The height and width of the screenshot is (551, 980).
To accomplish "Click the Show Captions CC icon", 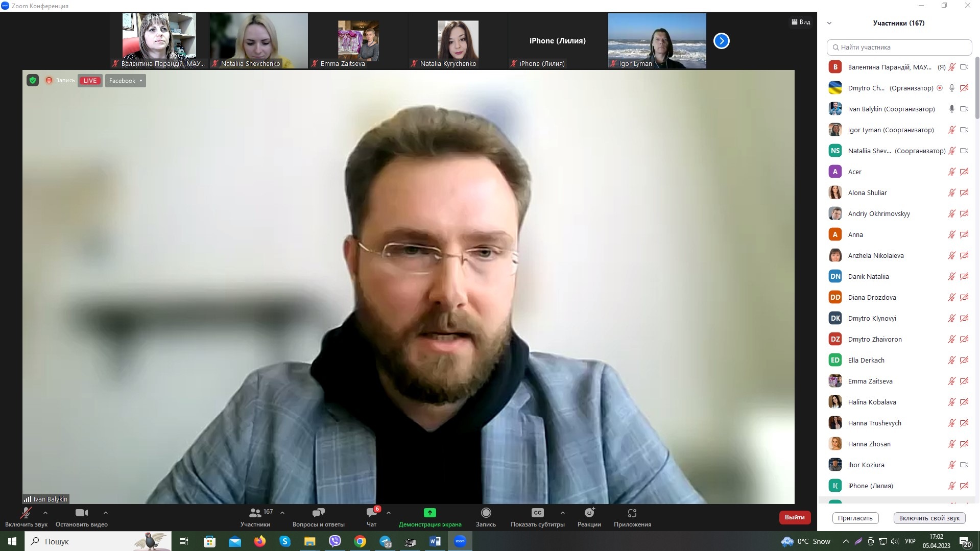I will [x=537, y=513].
